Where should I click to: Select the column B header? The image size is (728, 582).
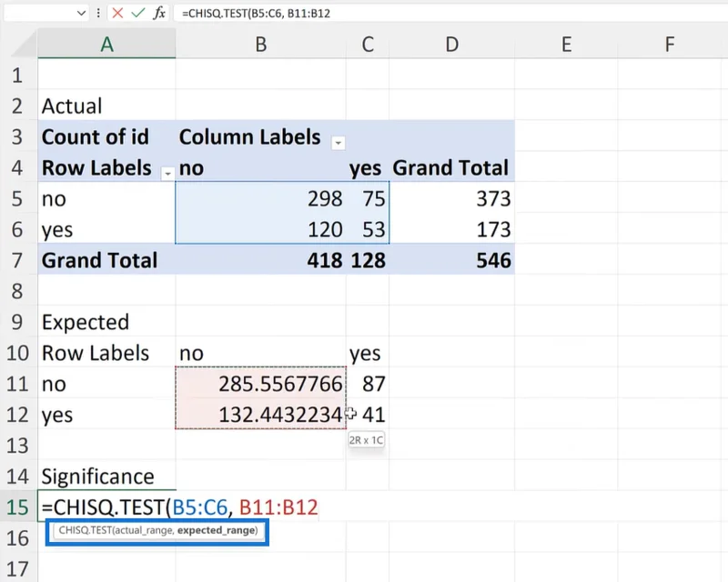point(260,44)
